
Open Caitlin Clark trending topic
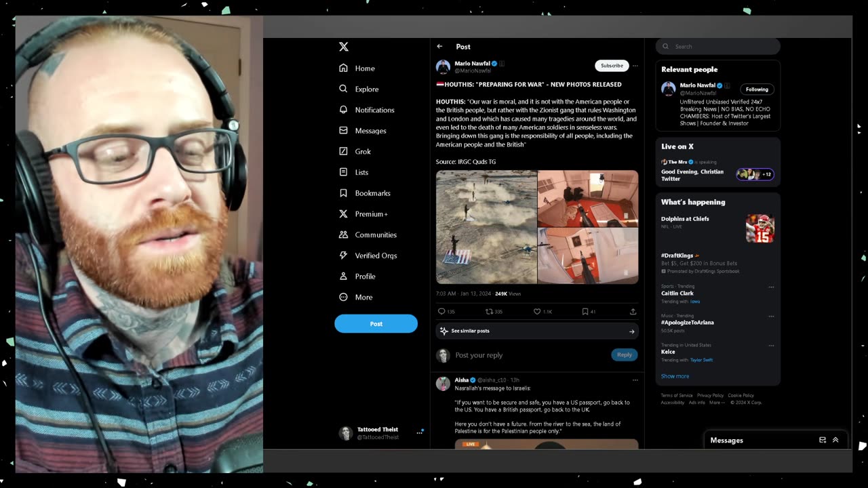click(x=677, y=293)
